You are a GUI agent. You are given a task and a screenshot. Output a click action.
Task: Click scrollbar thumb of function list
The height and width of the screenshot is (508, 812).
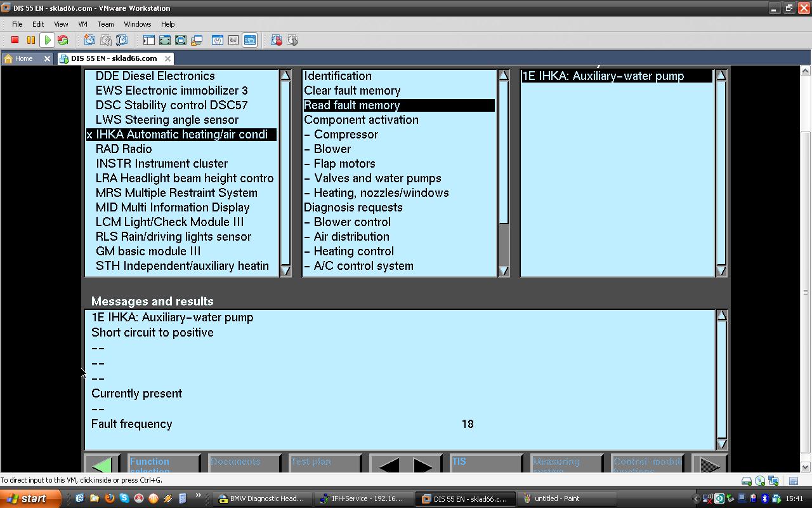[504, 152]
